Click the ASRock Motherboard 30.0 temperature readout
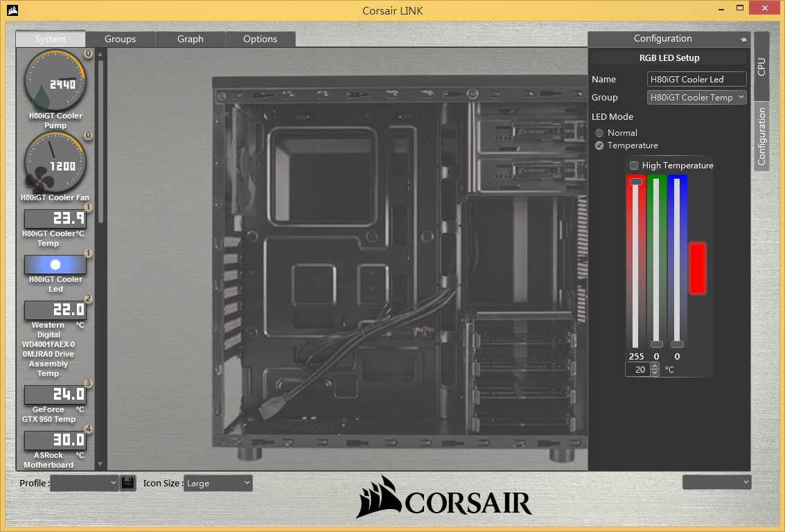 pos(55,441)
